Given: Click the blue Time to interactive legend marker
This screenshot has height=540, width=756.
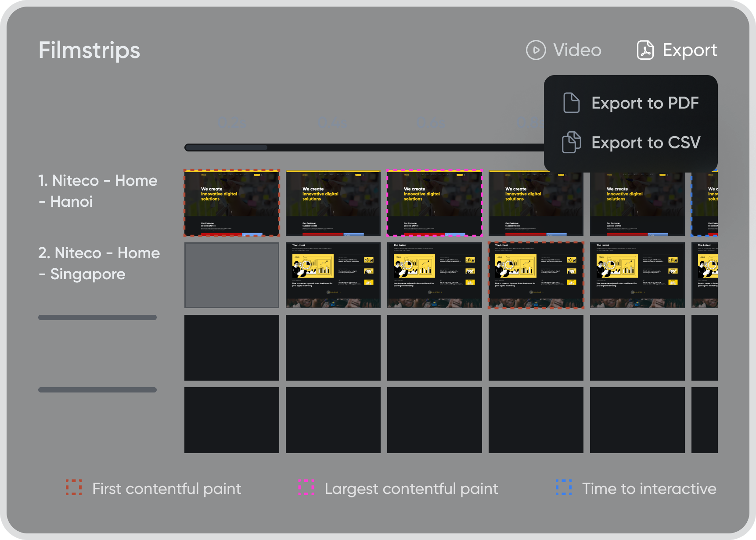Looking at the screenshot, I should click(564, 489).
